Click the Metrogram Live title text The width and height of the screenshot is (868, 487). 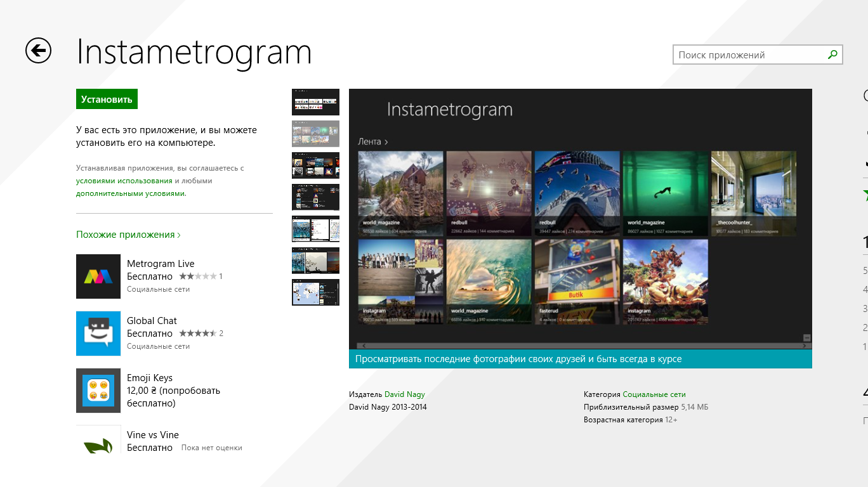coord(161,264)
